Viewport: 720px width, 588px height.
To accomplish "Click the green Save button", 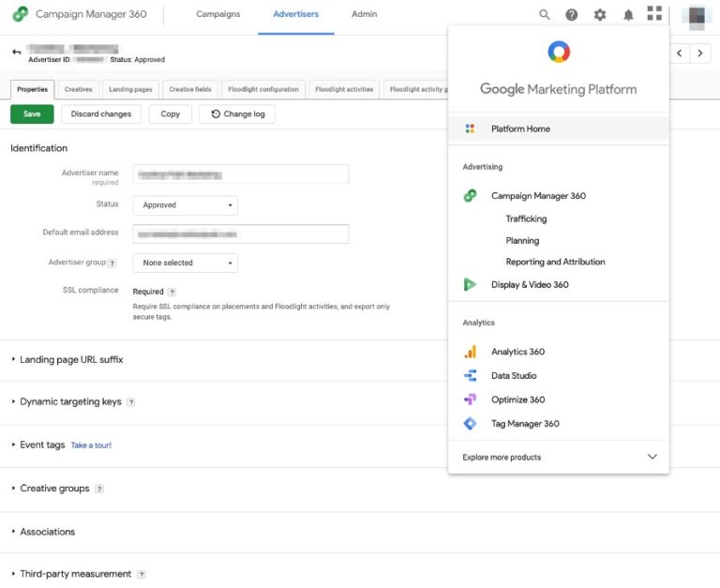I will 32,113.
